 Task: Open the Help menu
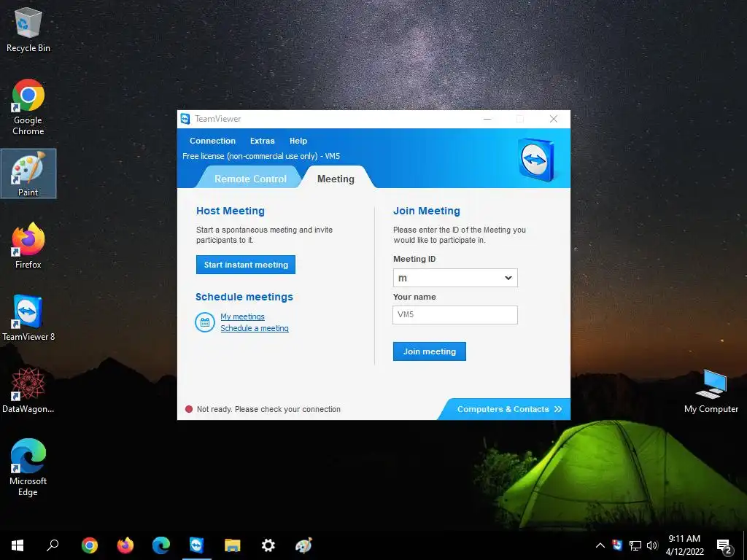pos(298,141)
